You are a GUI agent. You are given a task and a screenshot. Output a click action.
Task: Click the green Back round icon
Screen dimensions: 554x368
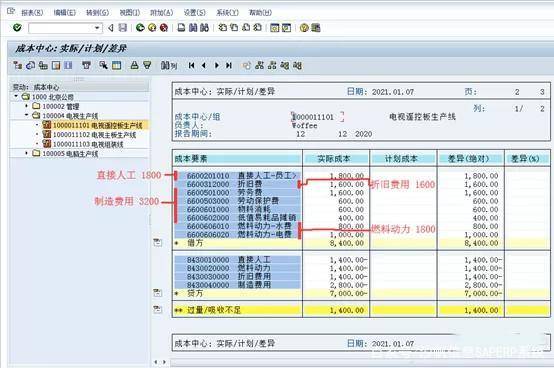[x=140, y=28]
